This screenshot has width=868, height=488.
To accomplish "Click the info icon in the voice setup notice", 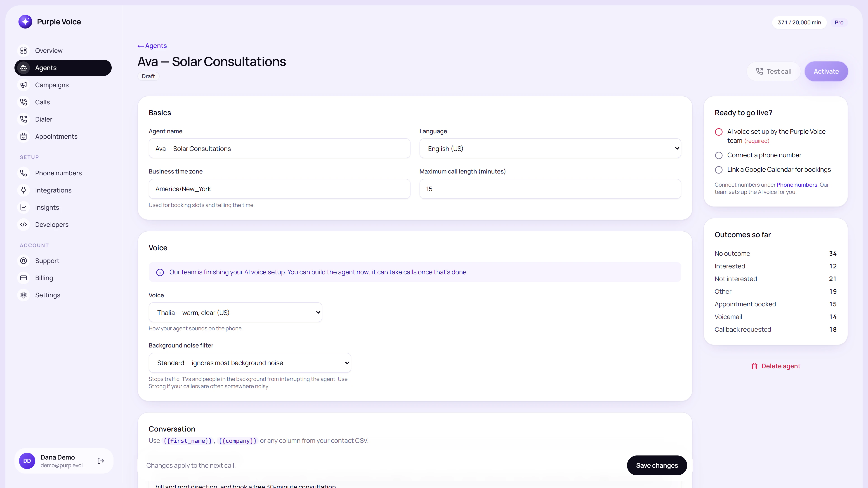I will pyautogui.click(x=160, y=272).
